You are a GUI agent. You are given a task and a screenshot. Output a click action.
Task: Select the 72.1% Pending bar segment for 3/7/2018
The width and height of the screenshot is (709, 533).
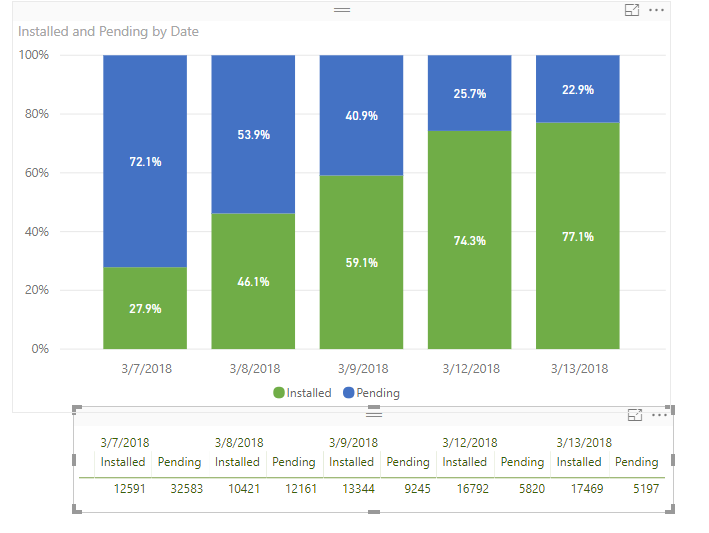145,161
